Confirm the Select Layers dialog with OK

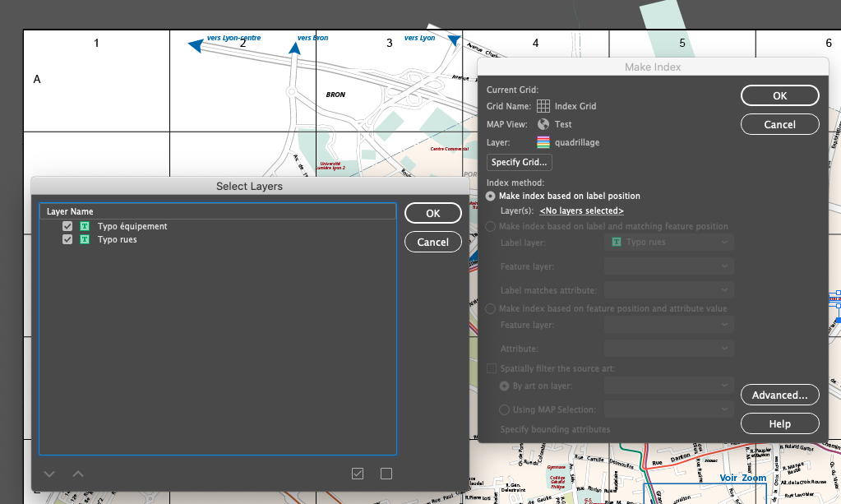(433, 213)
